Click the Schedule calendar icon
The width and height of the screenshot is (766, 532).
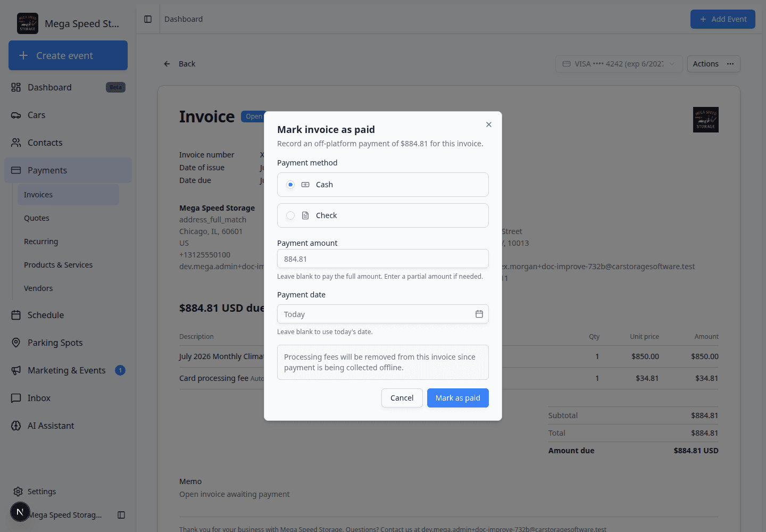click(16, 315)
